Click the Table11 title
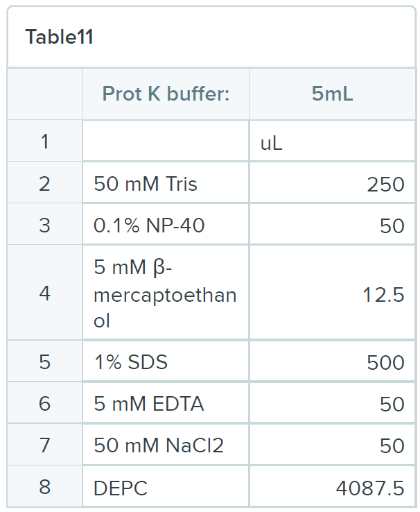Screen dimensions: 420x512 click(59, 37)
